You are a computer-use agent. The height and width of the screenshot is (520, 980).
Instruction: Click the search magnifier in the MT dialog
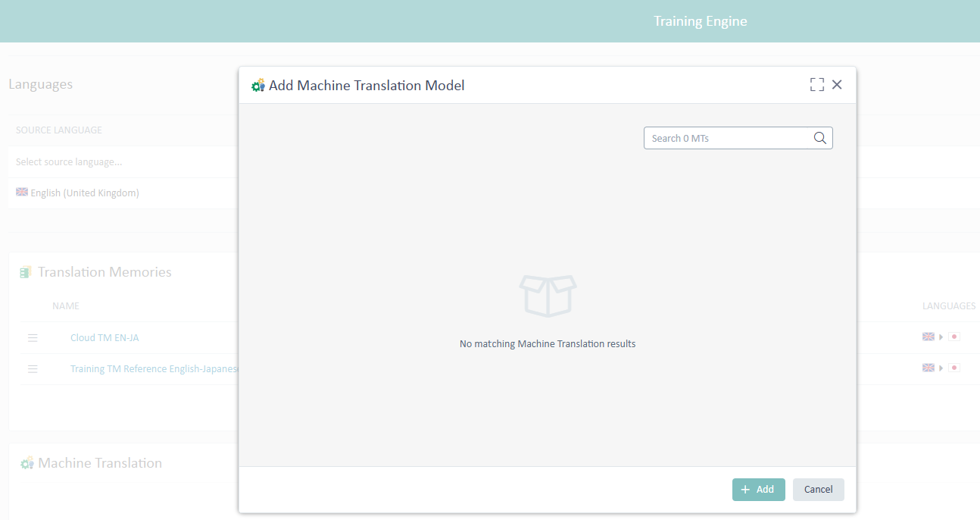click(x=819, y=137)
